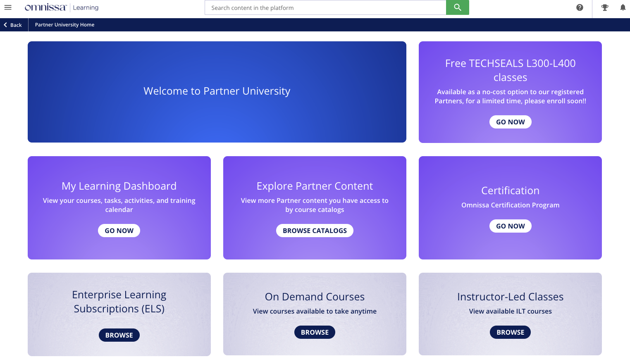Open the help question mark icon
The width and height of the screenshot is (630, 364).
coord(580,7)
